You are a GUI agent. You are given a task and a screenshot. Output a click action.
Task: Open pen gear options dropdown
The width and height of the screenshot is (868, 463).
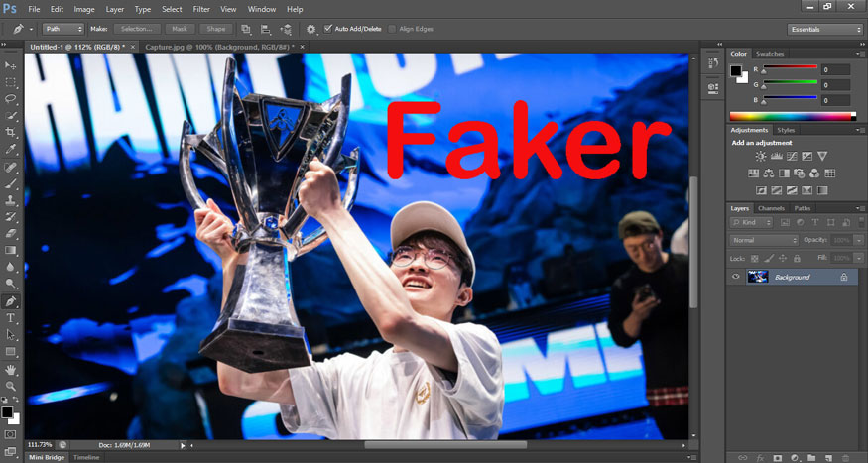(311, 29)
